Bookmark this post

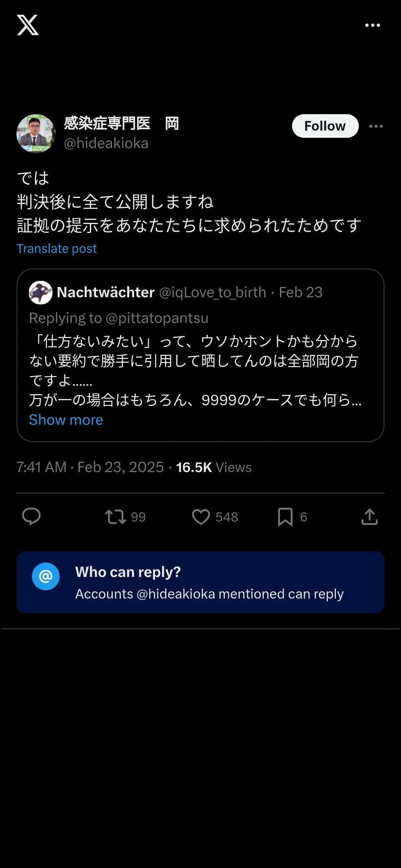(x=285, y=517)
